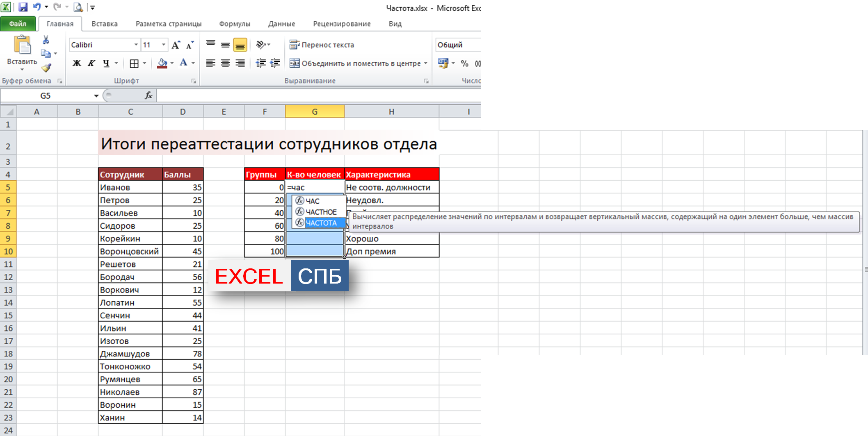Toggle italic formatting (К)
The width and height of the screenshot is (868, 436).
tap(91, 63)
